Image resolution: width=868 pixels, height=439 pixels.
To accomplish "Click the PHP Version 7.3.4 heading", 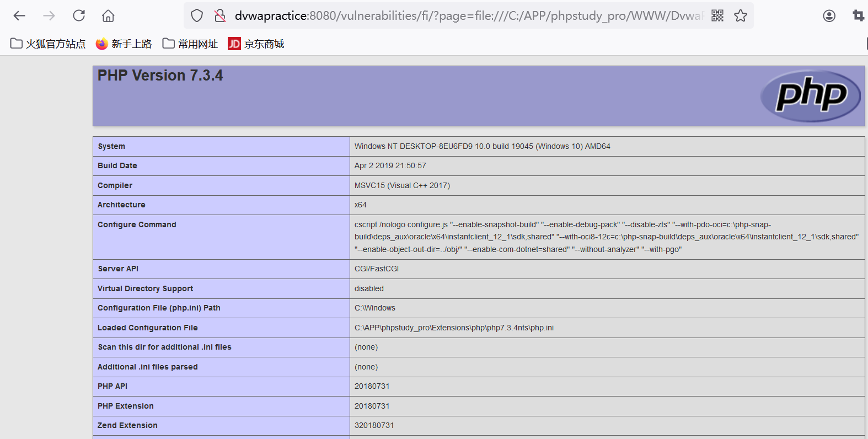I will (x=160, y=76).
